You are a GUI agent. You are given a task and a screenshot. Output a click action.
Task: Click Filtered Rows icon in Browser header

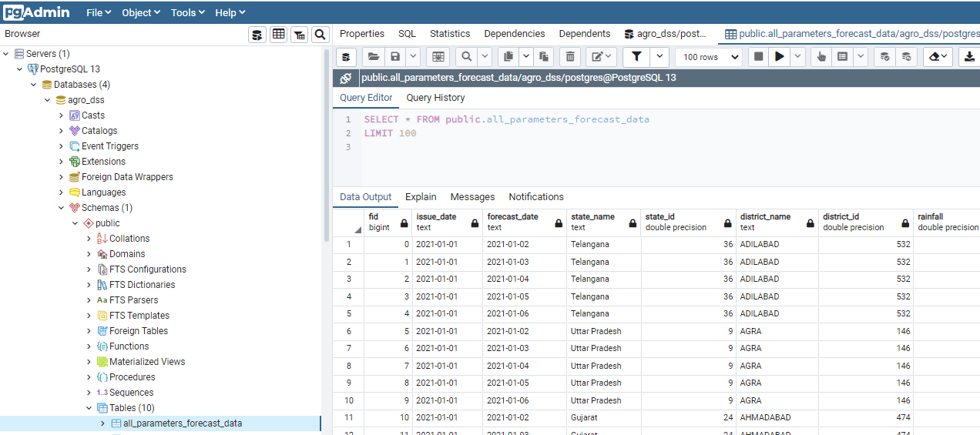tap(299, 35)
